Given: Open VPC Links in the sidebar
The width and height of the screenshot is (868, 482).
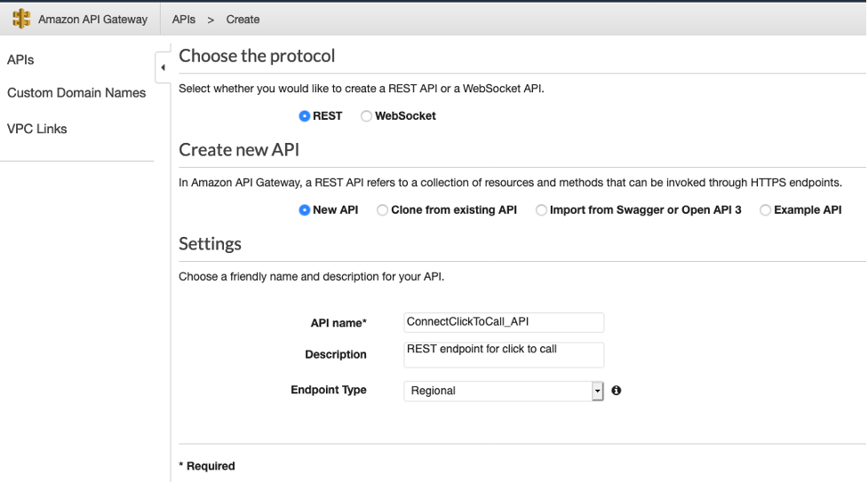Looking at the screenshot, I should (x=37, y=129).
